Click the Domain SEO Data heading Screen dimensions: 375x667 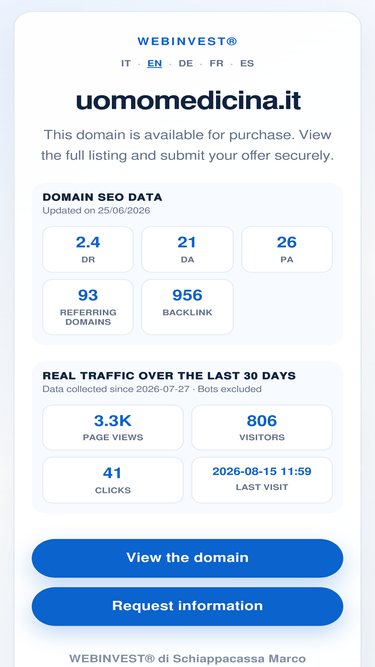pos(102,197)
